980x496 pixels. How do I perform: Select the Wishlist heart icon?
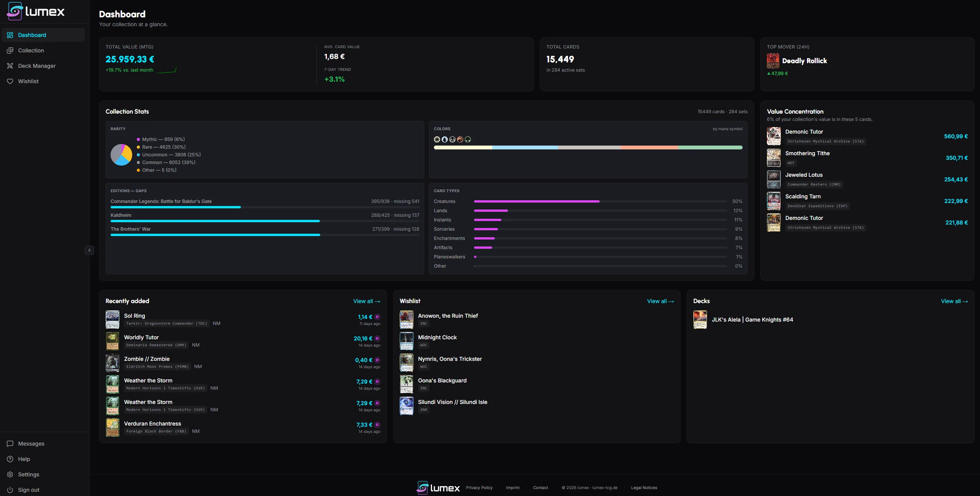pyautogui.click(x=10, y=81)
